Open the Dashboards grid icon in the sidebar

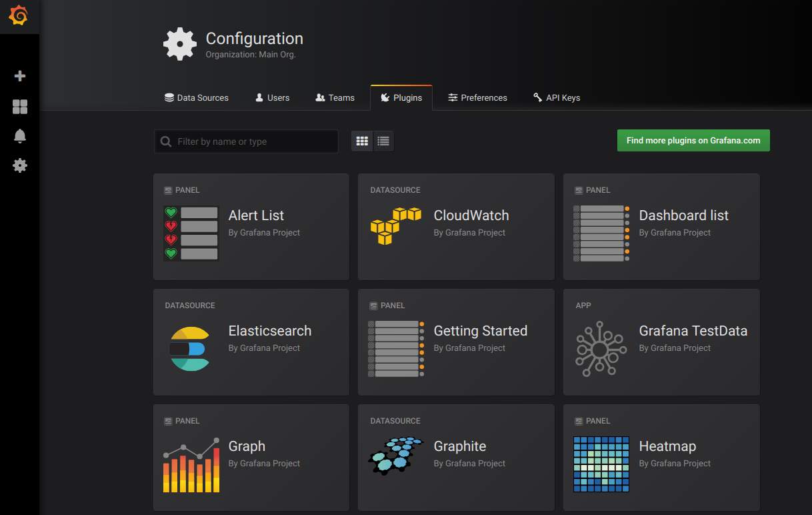pyautogui.click(x=20, y=107)
